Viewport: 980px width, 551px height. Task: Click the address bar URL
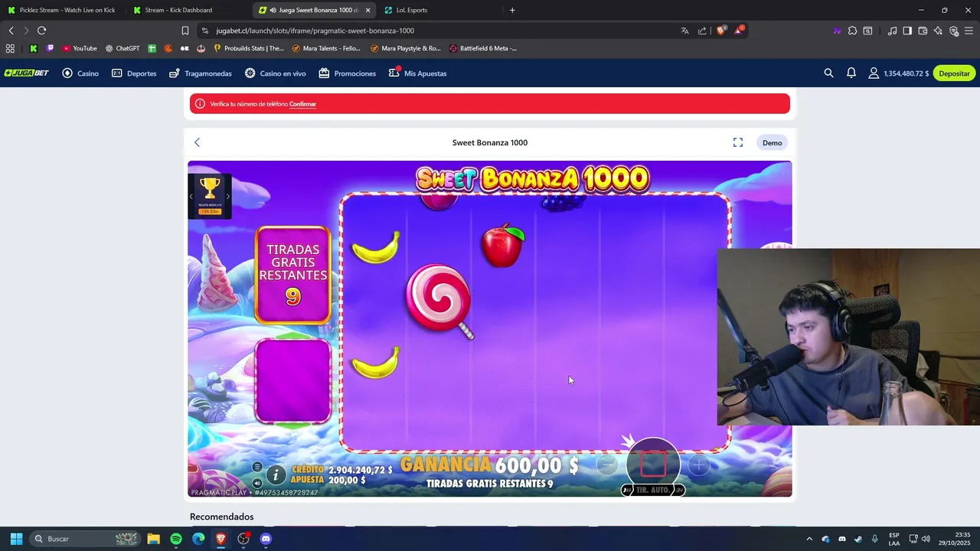click(315, 31)
